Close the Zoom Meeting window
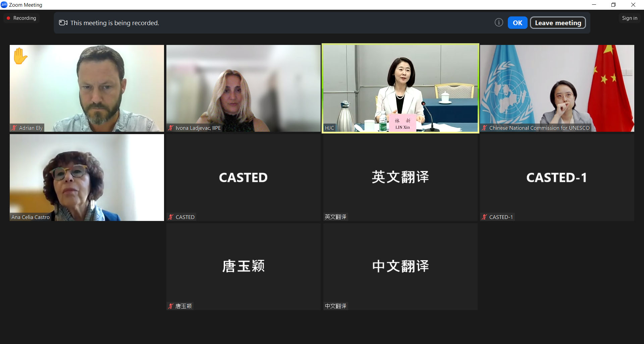 pyautogui.click(x=633, y=5)
